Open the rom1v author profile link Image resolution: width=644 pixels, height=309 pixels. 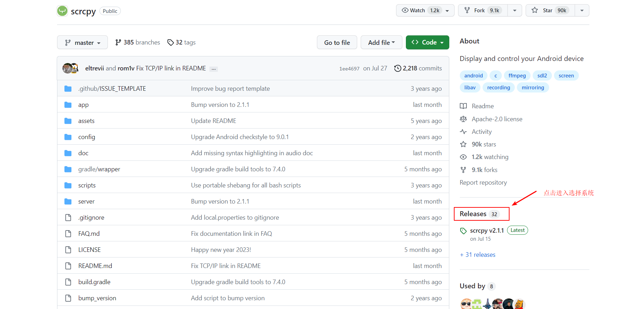tap(126, 68)
